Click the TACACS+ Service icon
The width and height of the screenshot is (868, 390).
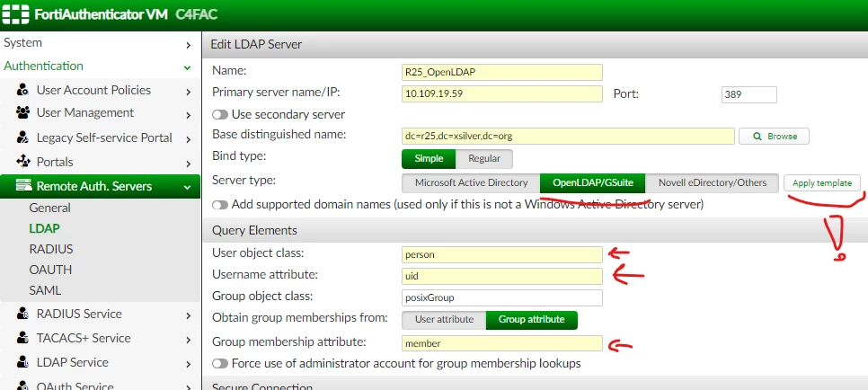pos(22,338)
